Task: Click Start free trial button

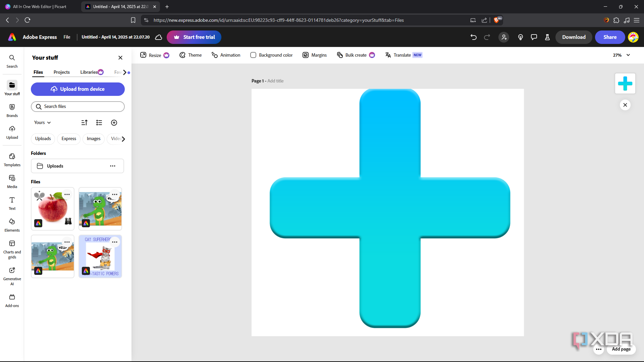Action: coord(194,37)
